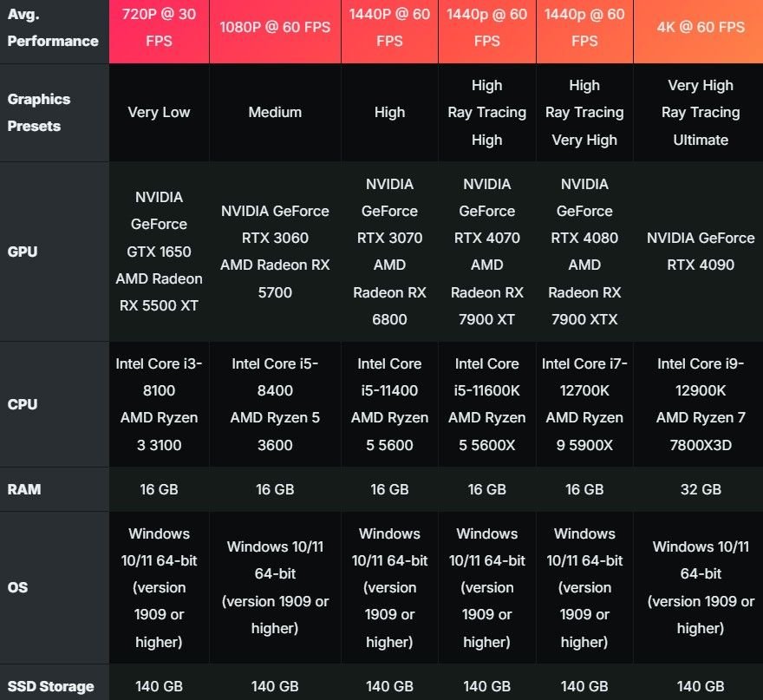Select the Core i5-11400 / Ryzen 5 5600 cell
Viewport: 763px width, 700px height.
click(x=390, y=404)
